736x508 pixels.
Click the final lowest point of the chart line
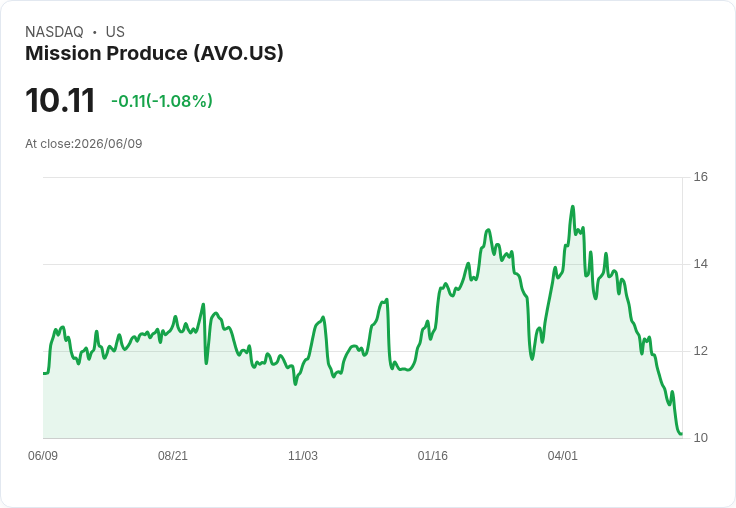[681, 434]
